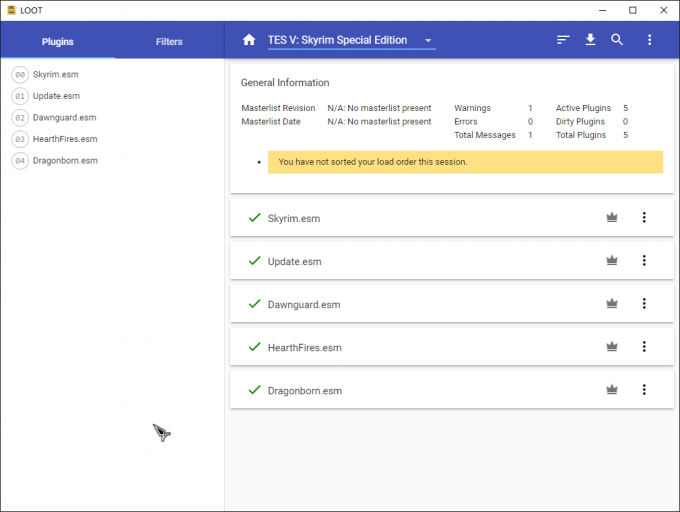Viewport: 680px width, 512px height.
Task: Click the Skyrim.esm card title
Action: [x=294, y=218]
